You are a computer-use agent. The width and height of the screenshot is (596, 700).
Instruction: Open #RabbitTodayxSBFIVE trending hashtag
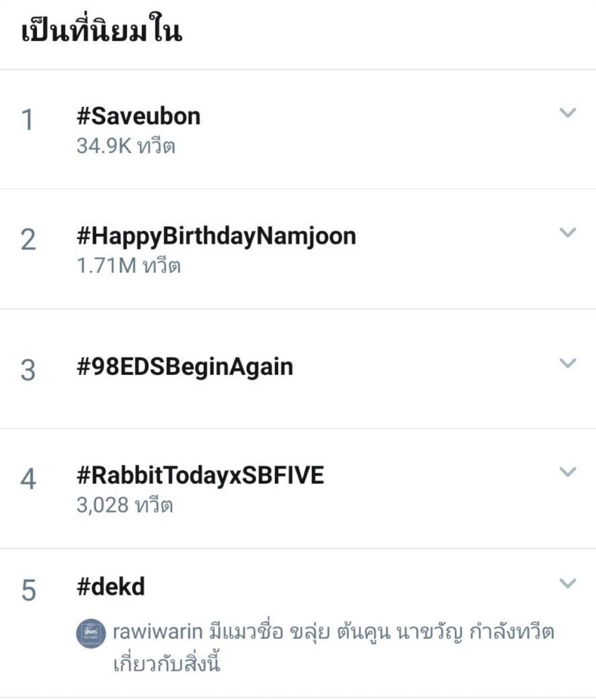[200, 476]
